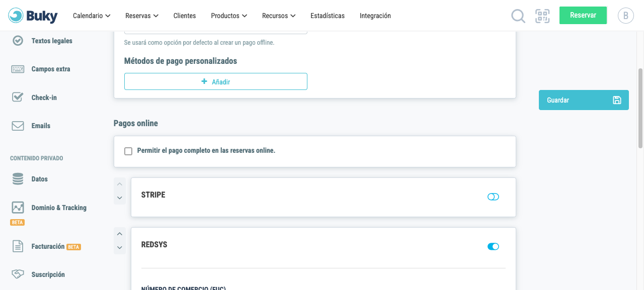Enable the STRIPE payment toggle

[x=493, y=197]
